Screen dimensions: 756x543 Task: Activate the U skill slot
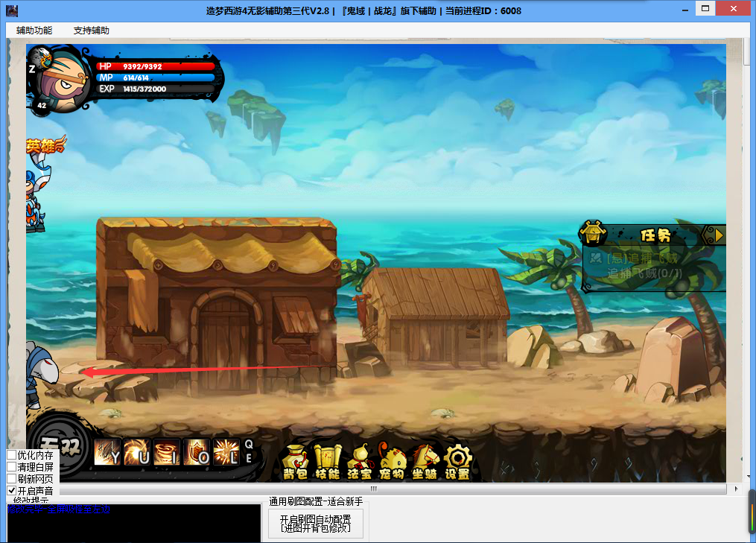click(x=137, y=452)
